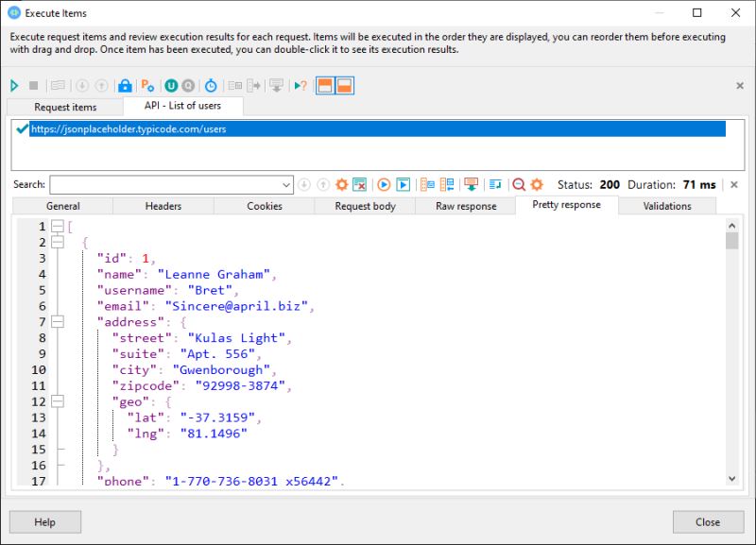Click the blue lines with note icon
The width and height of the screenshot is (756, 545).
495,184
